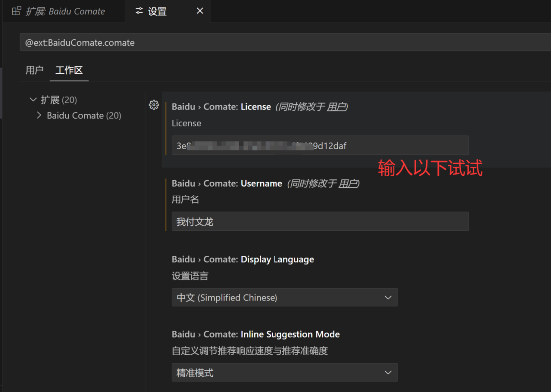The image size is (551, 392).
Task: Click the License key input field
Action: pos(320,145)
